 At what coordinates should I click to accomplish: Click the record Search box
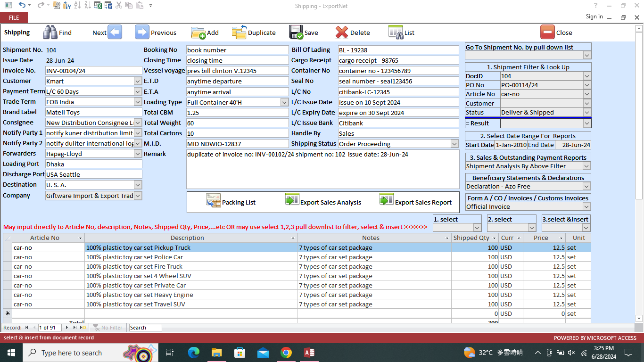[145, 328]
